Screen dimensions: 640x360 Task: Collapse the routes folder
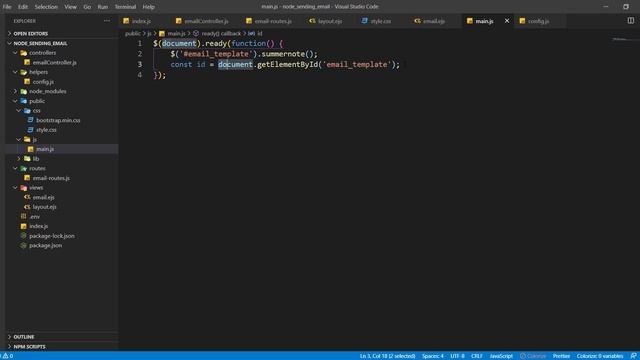point(15,168)
